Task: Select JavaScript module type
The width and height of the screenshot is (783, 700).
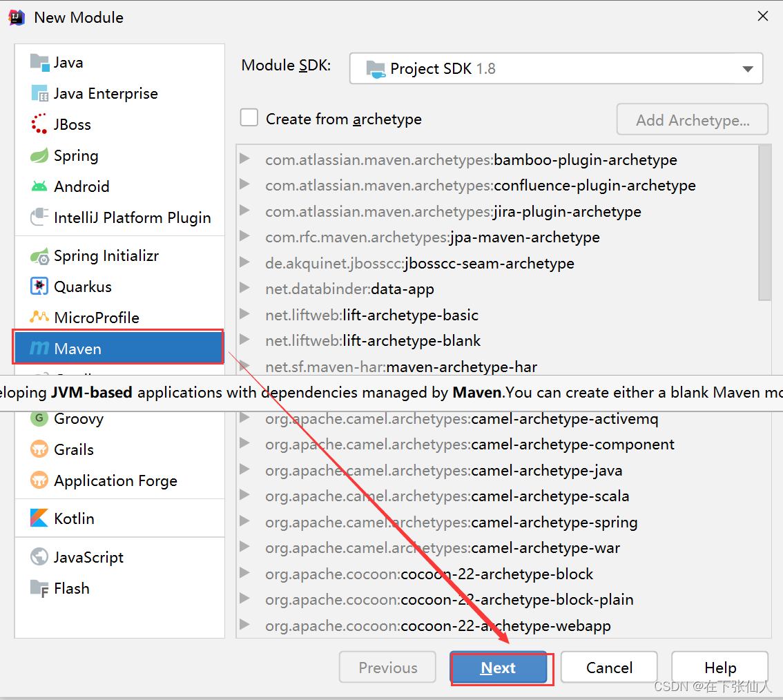Action: pyautogui.click(x=119, y=556)
